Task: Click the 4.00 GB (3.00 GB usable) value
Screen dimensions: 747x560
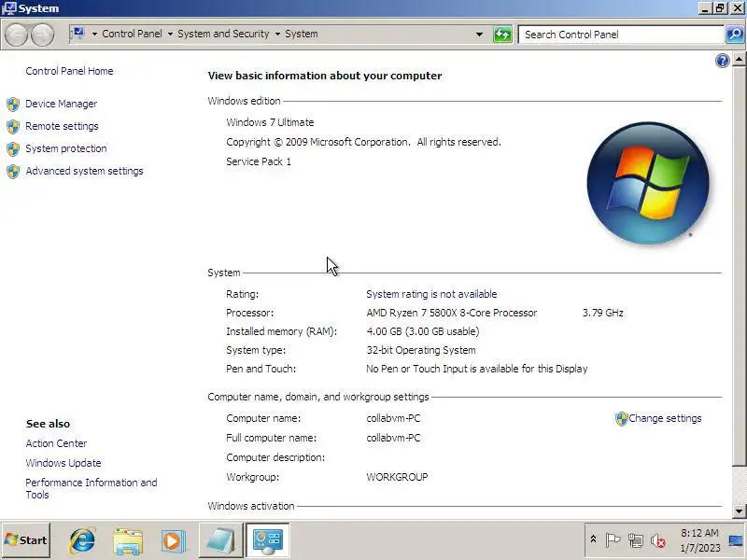Action: tap(423, 331)
